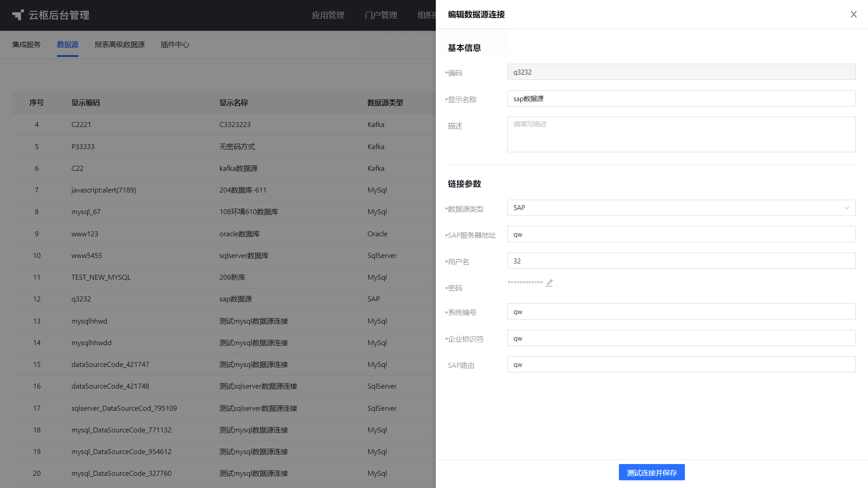Click the mysql_67 code cell
Image resolution: width=868 pixels, height=488 pixels.
pos(86,211)
